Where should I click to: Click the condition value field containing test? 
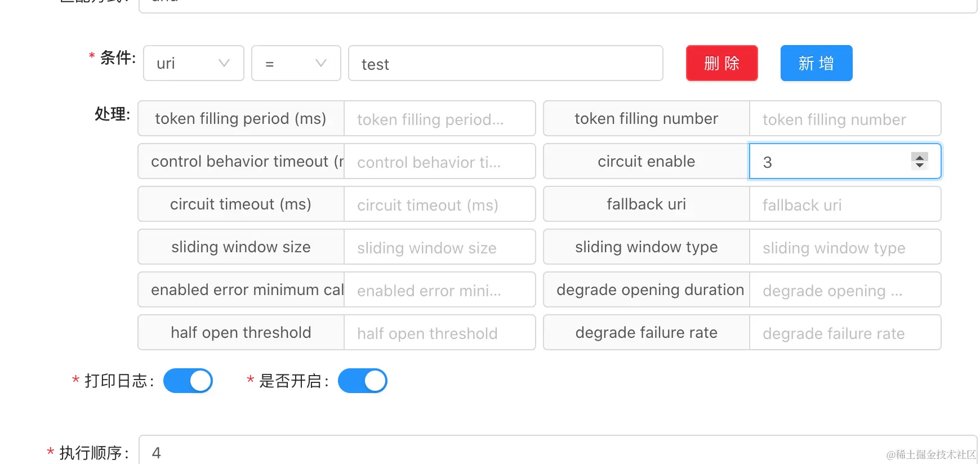point(505,63)
